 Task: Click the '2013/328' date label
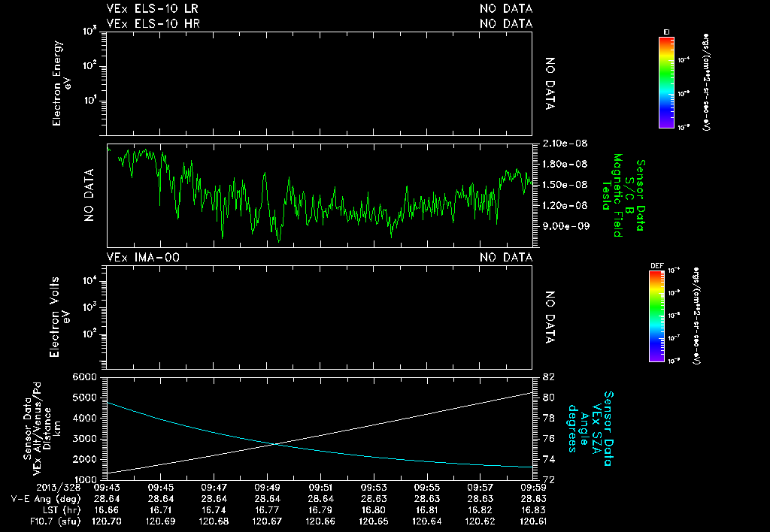(59, 488)
